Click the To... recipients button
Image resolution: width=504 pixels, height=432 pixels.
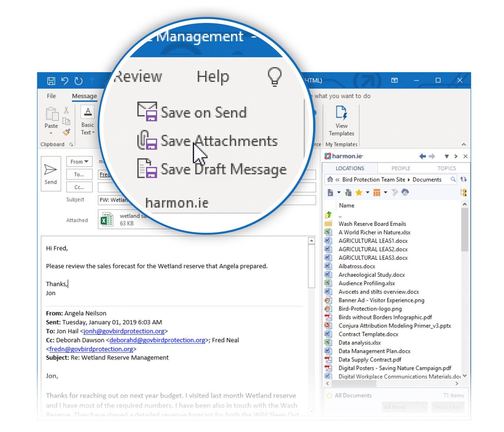(x=79, y=174)
